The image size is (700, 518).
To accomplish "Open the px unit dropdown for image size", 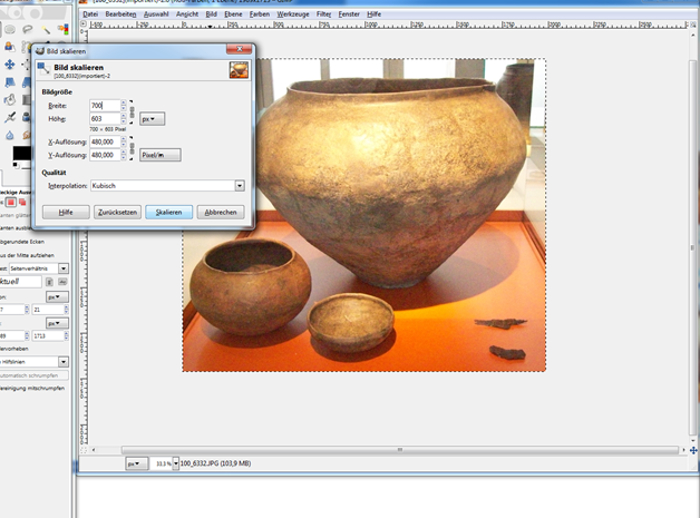I will point(151,118).
